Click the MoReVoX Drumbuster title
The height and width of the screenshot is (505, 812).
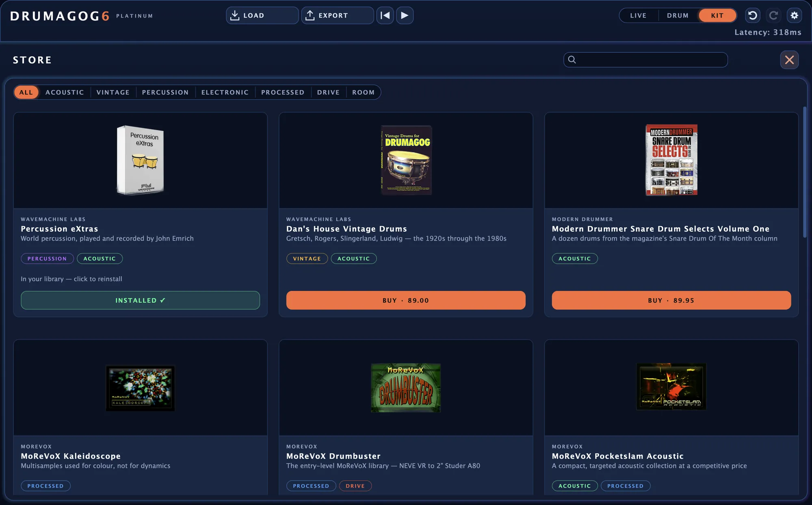point(333,456)
